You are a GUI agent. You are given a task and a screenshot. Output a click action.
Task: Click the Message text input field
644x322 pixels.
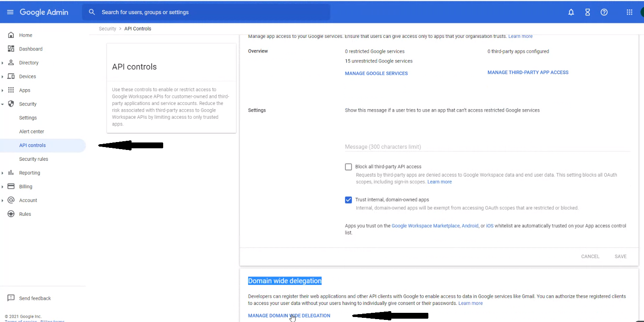tap(487, 147)
